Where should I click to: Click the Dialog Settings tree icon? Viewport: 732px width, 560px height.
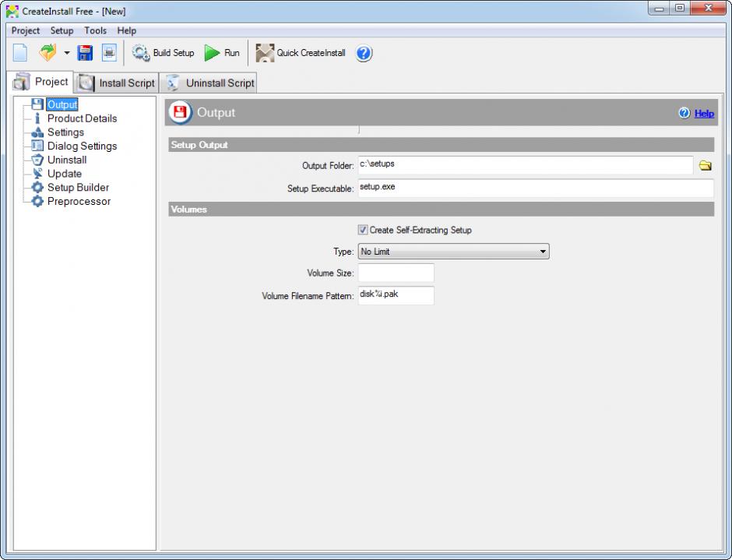[x=37, y=146]
